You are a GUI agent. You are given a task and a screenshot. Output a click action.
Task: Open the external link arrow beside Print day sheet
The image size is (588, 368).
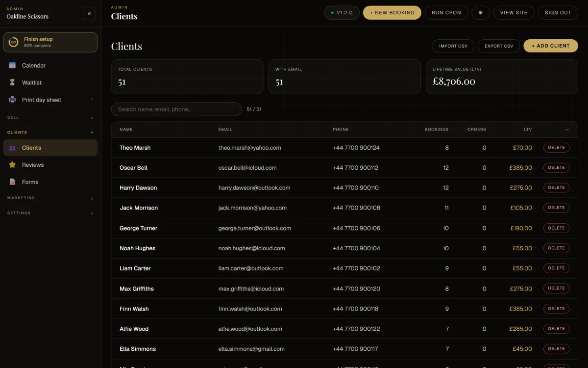(x=92, y=100)
